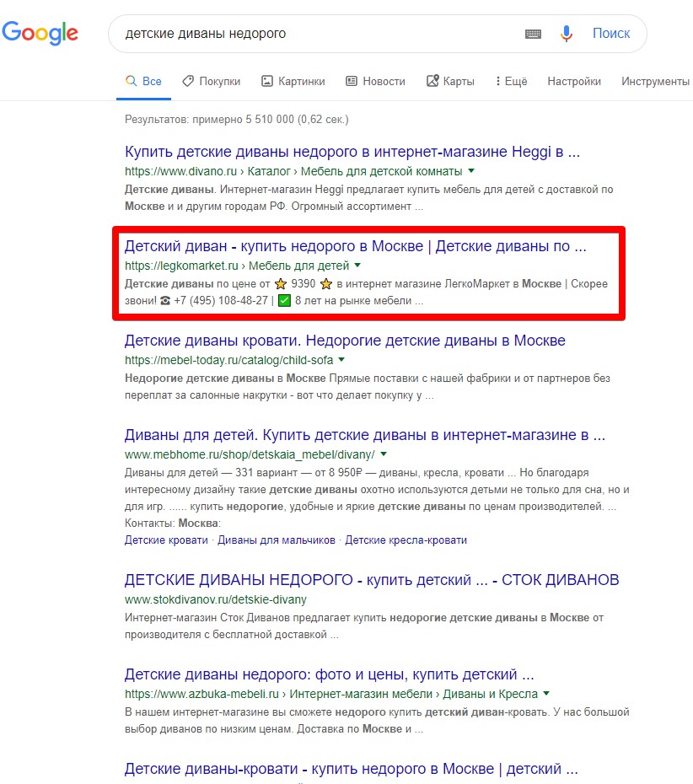Open the Диваны для мальчиков sitelink

point(277,540)
